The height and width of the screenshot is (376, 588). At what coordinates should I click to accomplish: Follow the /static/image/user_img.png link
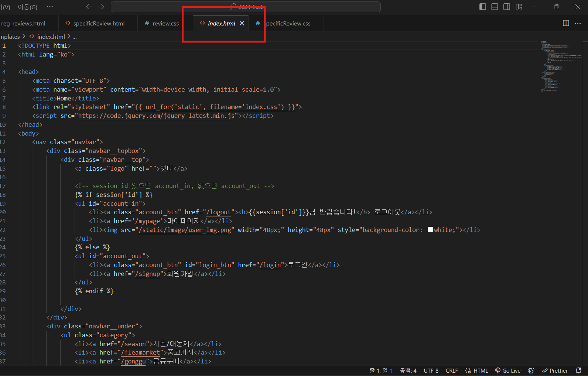tap(185, 230)
